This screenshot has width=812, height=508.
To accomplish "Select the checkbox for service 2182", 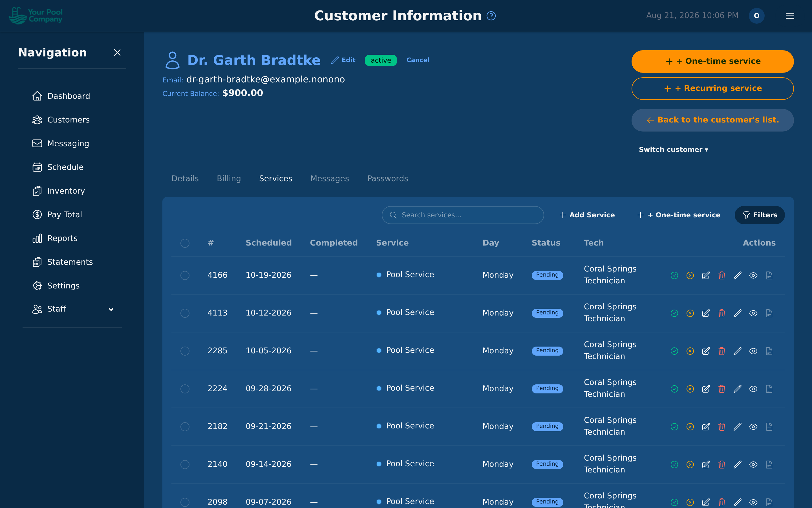I will pyautogui.click(x=185, y=427).
